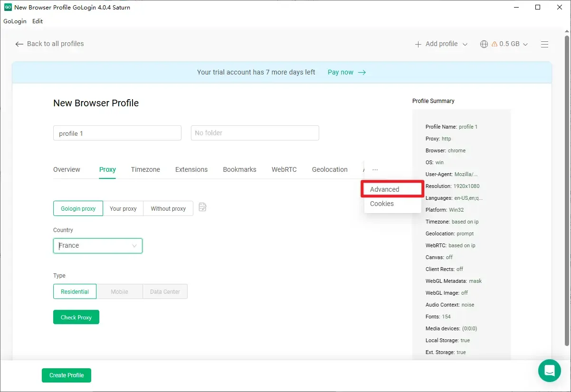Open the Pay now link

click(341, 72)
